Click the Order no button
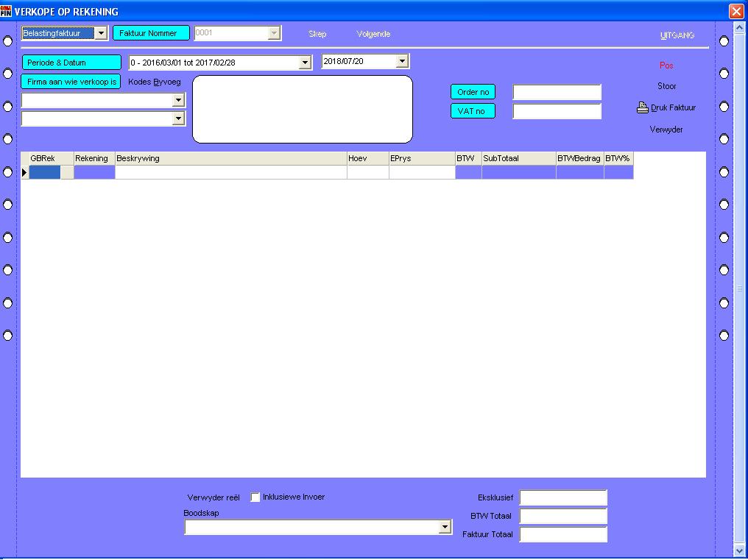 coord(473,92)
